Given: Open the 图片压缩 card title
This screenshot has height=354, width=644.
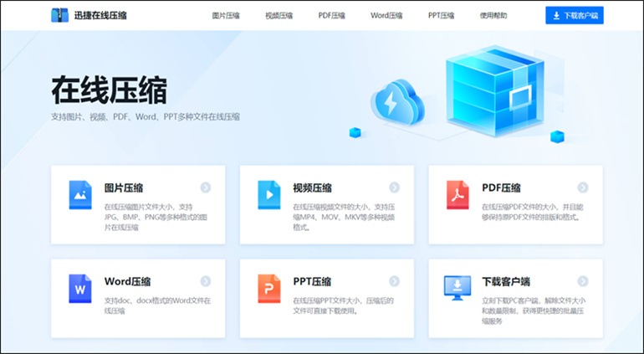Looking at the screenshot, I should (124, 188).
